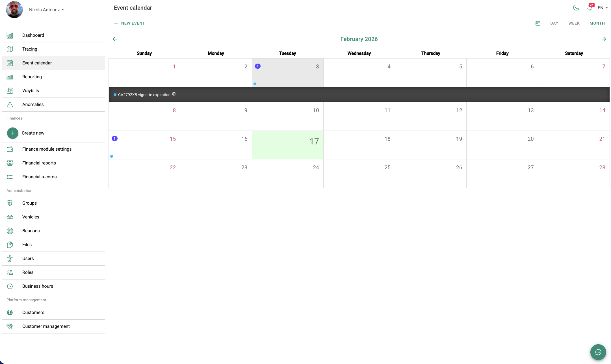Open Financial reports
The image size is (611, 364).
pos(39,163)
